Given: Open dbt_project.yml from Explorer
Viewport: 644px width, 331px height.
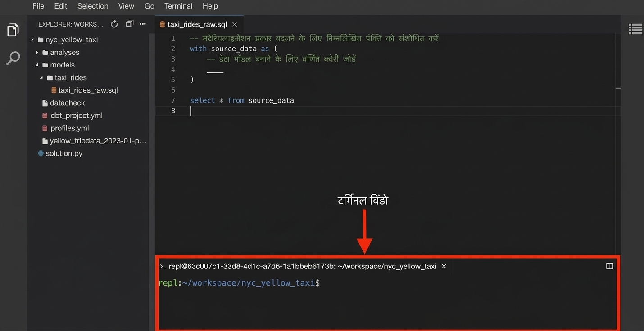Looking at the screenshot, I should click(x=77, y=115).
